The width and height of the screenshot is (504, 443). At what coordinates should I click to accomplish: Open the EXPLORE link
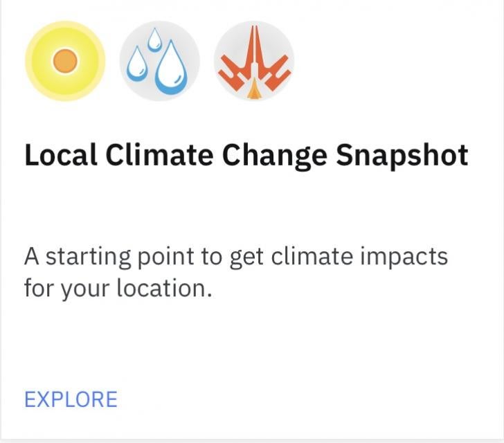pos(71,399)
